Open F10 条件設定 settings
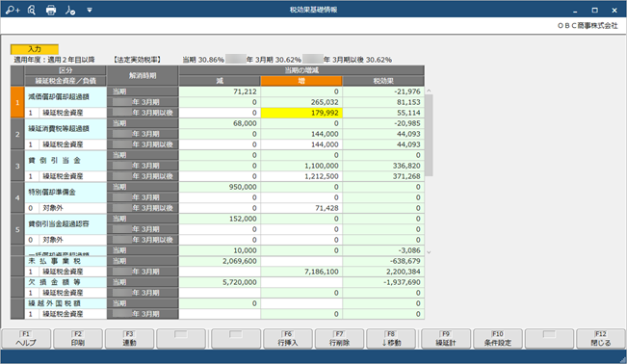Viewport: 627px width, 364px height. pyautogui.click(x=497, y=338)
